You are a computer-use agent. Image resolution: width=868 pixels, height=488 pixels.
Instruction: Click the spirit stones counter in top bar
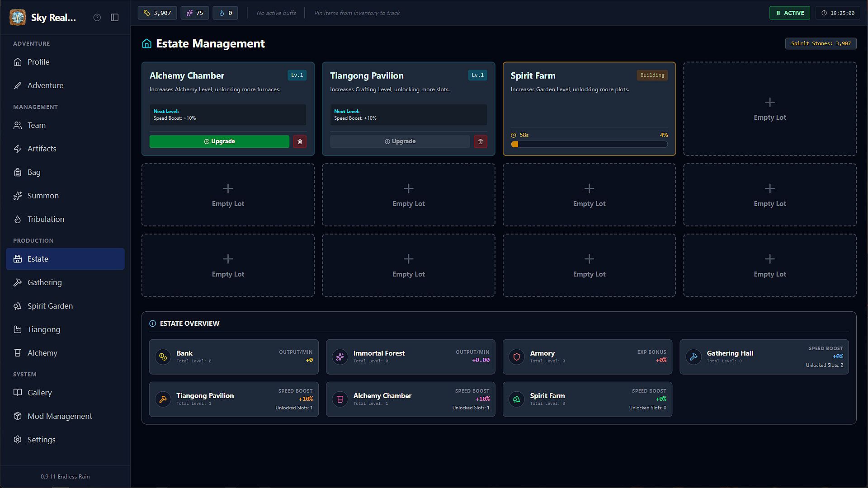[157, 13]
